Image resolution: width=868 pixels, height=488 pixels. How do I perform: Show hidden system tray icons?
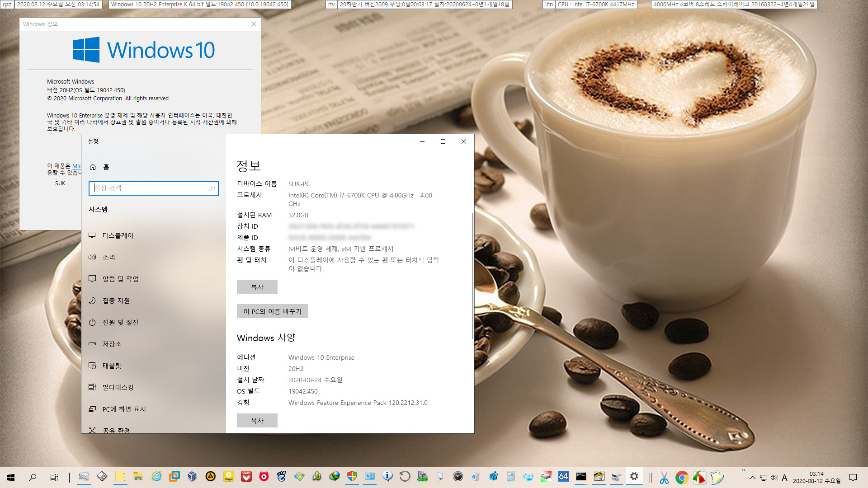click(753, 478)
